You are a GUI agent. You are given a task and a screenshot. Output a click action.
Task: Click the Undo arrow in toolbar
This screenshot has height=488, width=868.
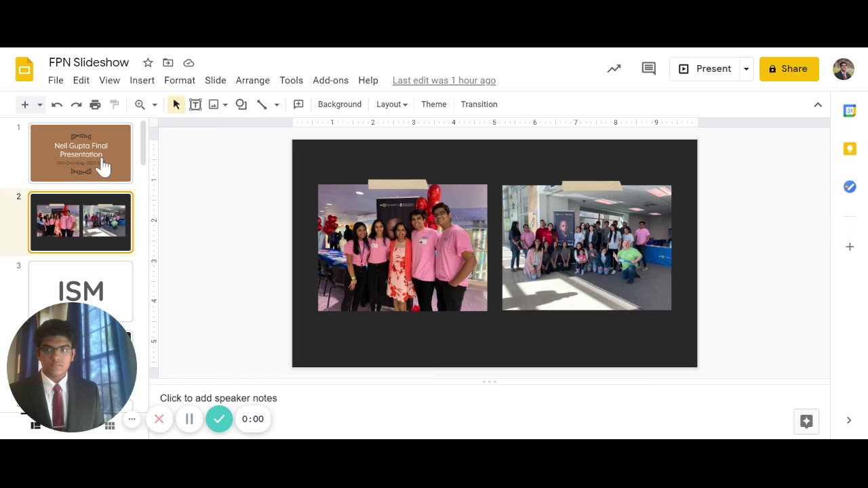(57, 104)
